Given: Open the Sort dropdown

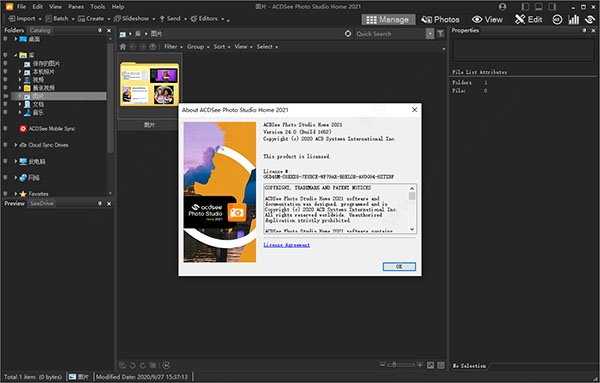Looking at the screenshot, I should (222, 47).
